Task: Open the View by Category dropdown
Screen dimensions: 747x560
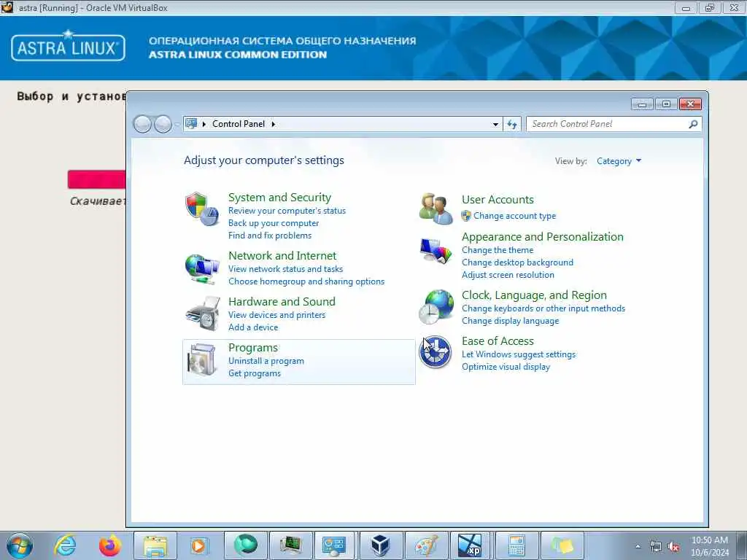Action: point(619,161)
